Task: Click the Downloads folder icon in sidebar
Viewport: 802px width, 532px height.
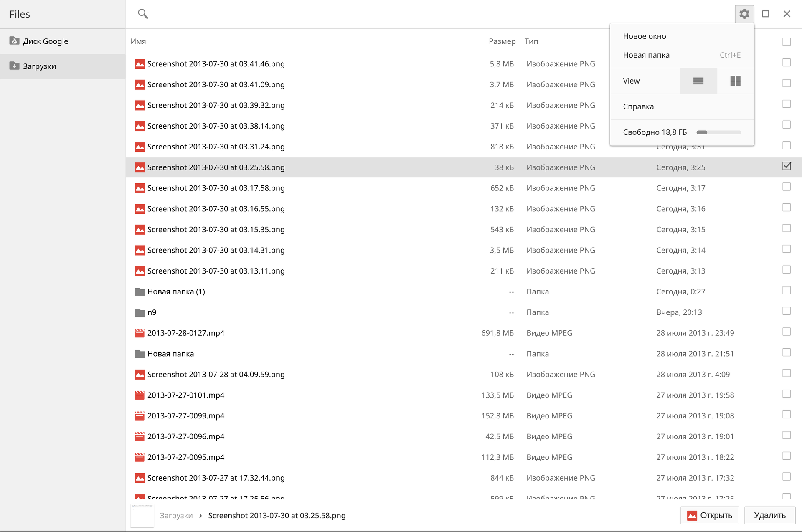Action: [15, 66]
